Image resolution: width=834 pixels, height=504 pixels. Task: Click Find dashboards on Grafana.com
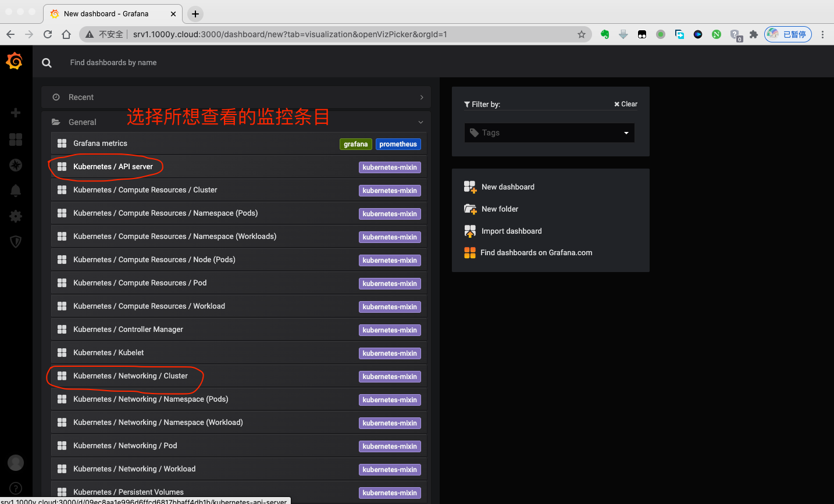point(536,253)
